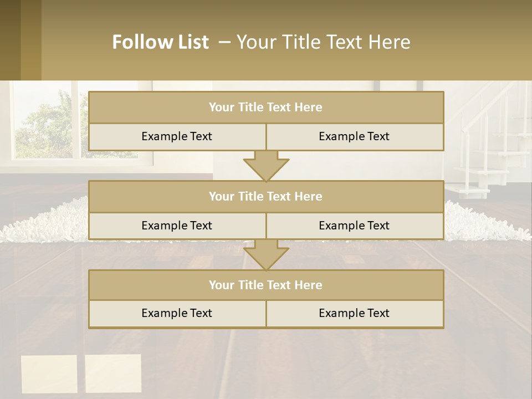
Task: Select the lighter gold vertical strip beside the corner square
Action: coord(31,40)
